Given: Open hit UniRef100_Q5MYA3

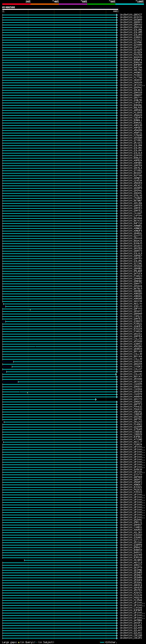Looking at the screenshot, I should pos(131,25).
